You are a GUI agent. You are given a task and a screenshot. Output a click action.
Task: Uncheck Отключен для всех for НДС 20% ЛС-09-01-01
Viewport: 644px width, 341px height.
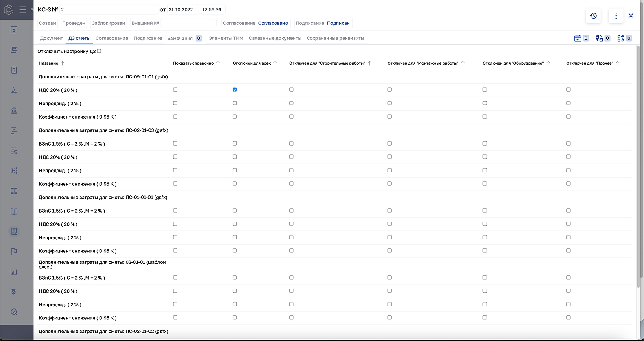click(235, 90)
